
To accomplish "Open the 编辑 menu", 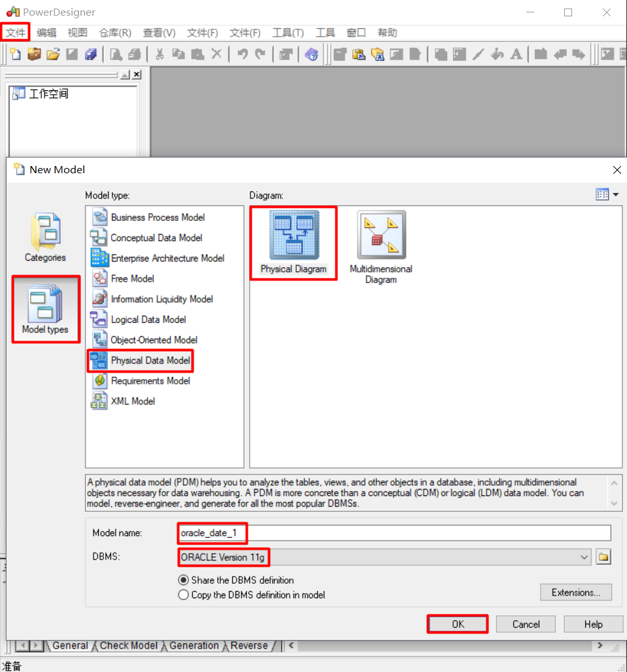I will point(46,33).
